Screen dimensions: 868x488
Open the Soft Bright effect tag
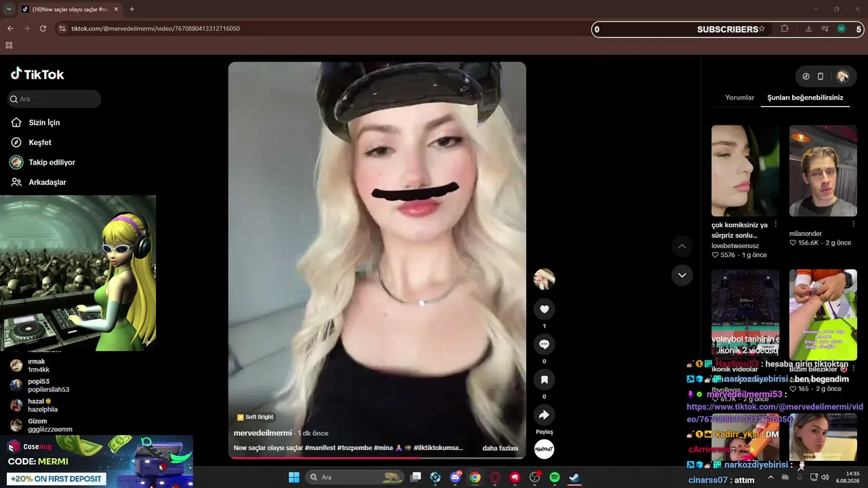point(256,417)
